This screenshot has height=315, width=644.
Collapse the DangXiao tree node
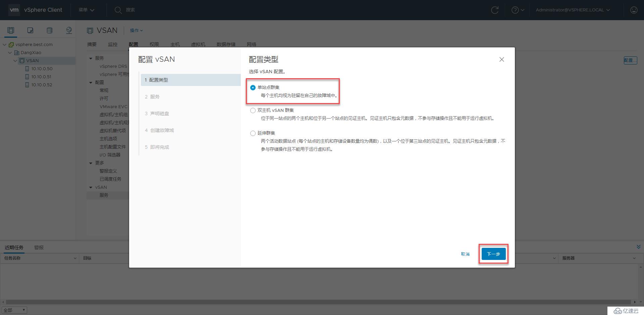coord(10,52)
